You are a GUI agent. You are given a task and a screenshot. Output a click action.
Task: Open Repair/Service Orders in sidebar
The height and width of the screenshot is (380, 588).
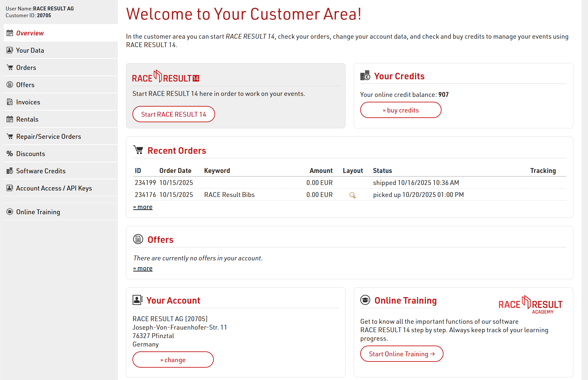(48, 137)
